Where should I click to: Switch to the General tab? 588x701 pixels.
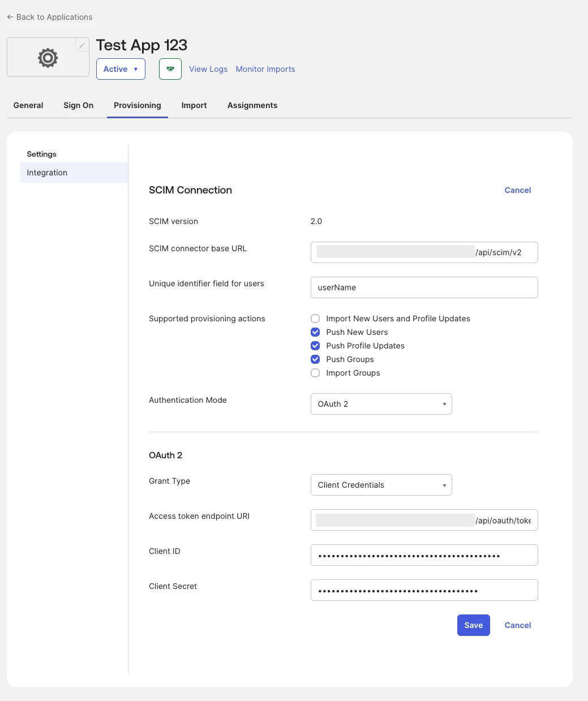point(28,105)
